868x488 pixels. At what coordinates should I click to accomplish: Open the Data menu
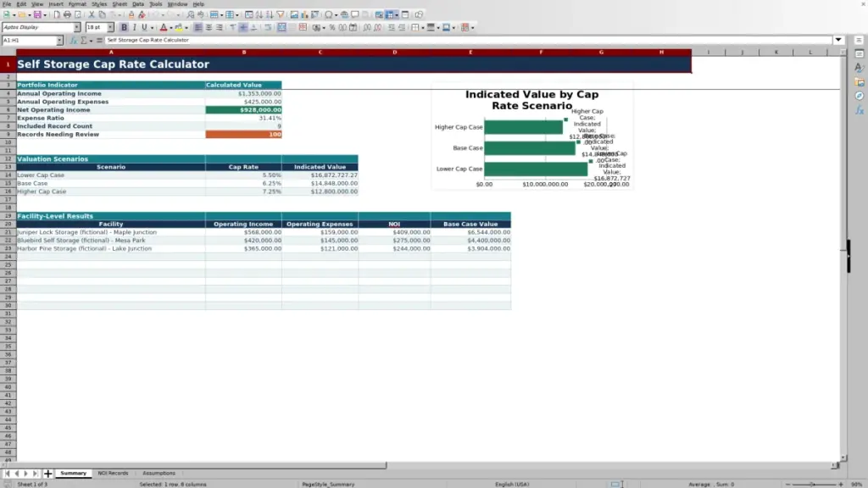coord(138,4)
